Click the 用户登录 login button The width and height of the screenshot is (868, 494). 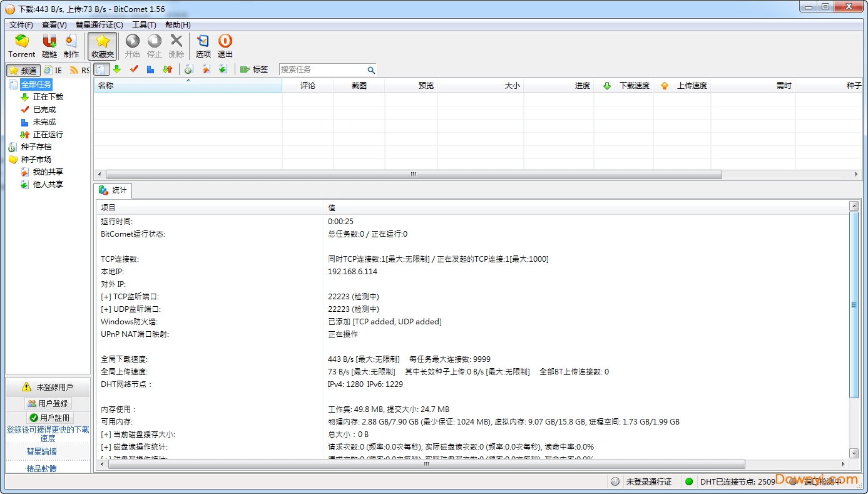point(48,403)
